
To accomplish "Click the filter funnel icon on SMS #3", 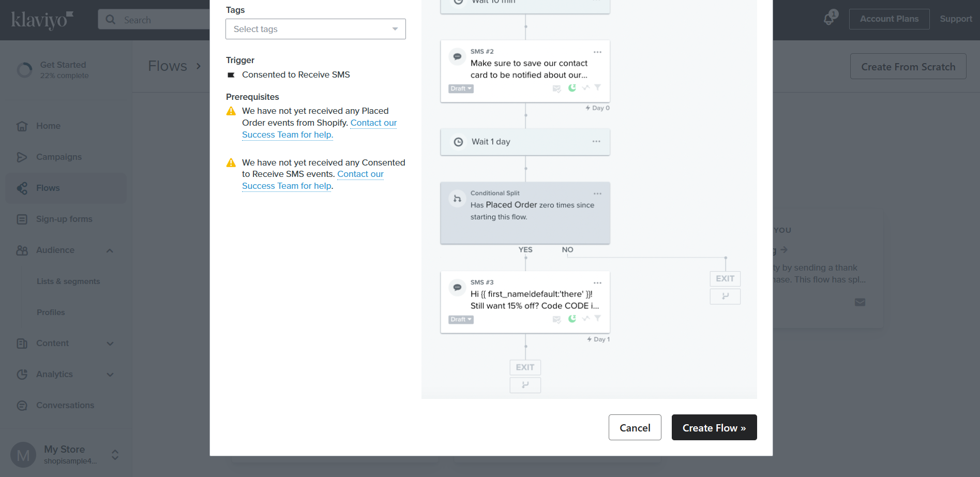I will point(597,319).
